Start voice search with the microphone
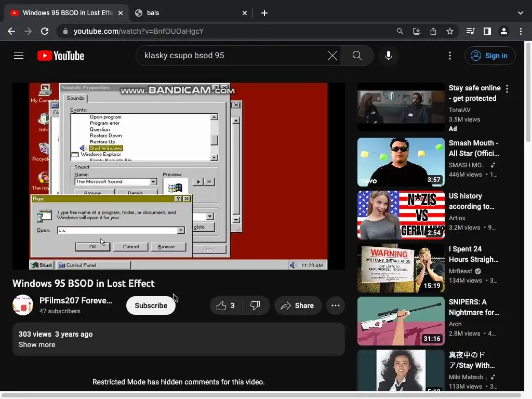The image size is (532, 399). [x=389, y=55]
